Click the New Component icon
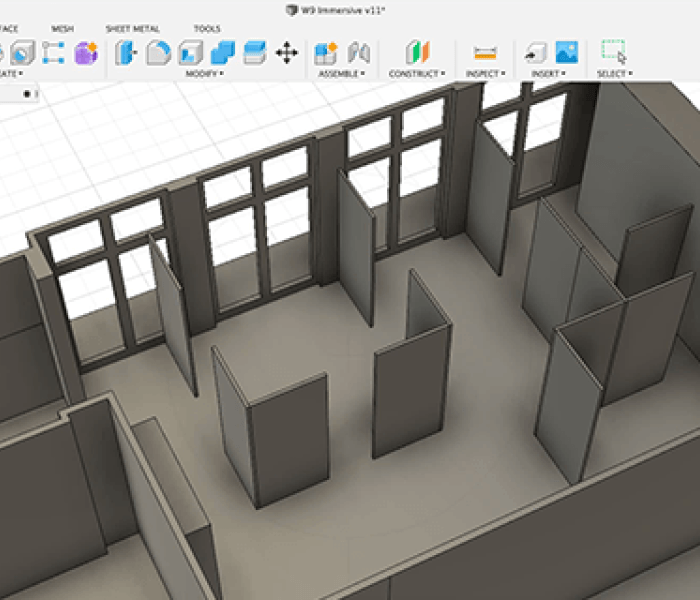 pyautogui.click(x=326, y=52)
